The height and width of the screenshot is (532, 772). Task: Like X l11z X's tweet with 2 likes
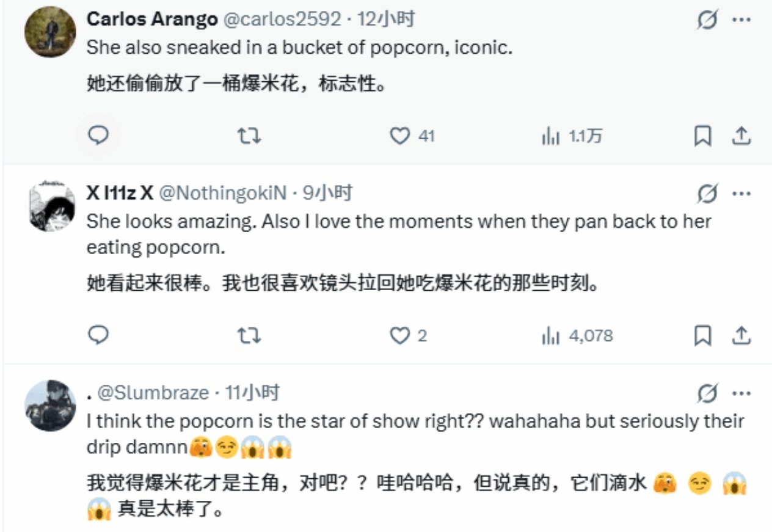click(400, 335)
